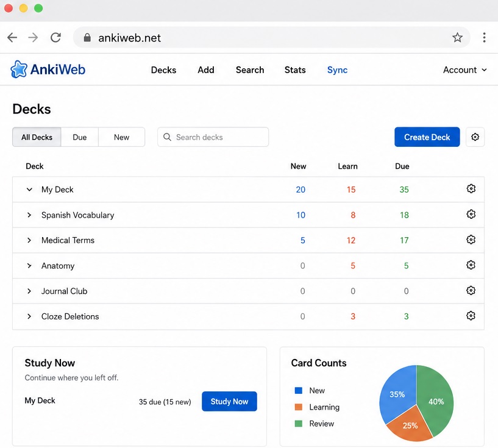498x448 pixels.
Task: Click the blue New legend swatch
Action: [299, 390]
